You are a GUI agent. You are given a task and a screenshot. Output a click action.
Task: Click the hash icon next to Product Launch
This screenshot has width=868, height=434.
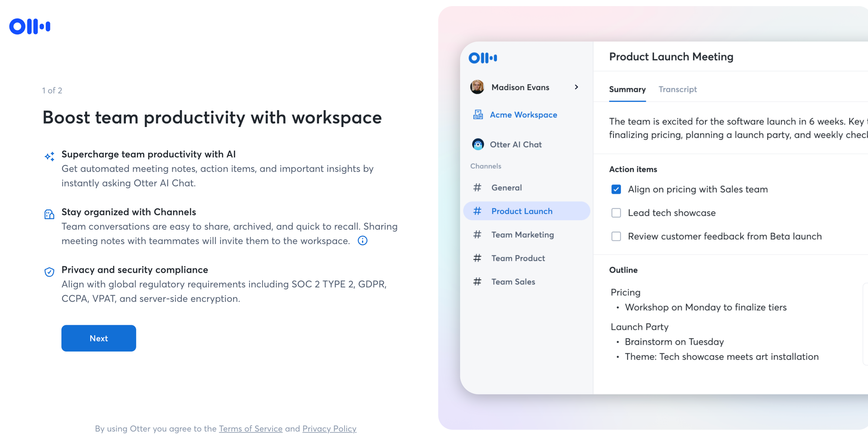(477, 211)
